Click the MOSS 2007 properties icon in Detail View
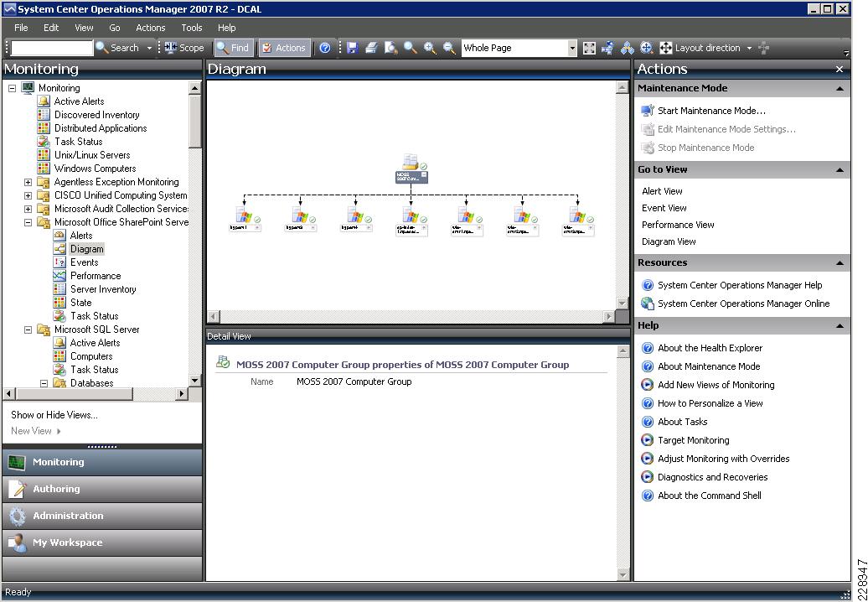 click(x=223, y=363)
